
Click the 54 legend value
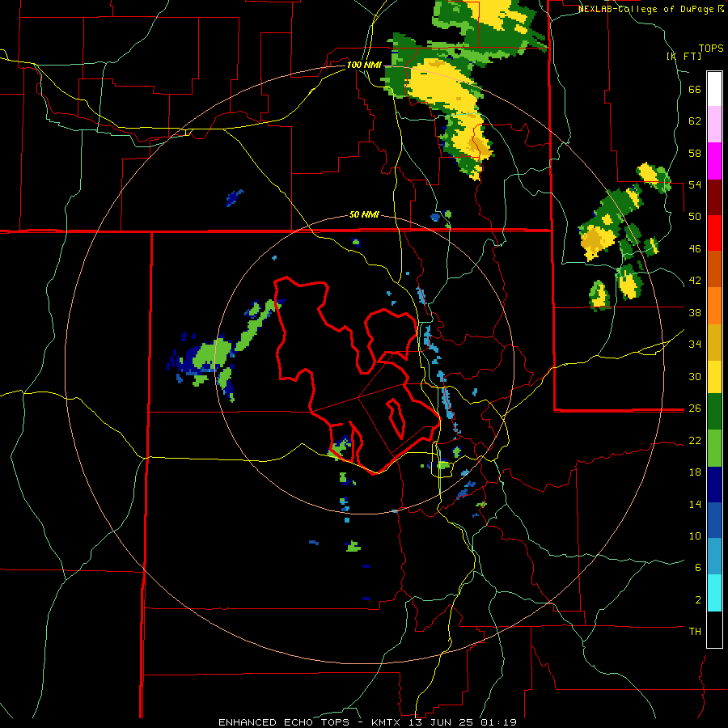pyautogui.click(x=695, y=184)
